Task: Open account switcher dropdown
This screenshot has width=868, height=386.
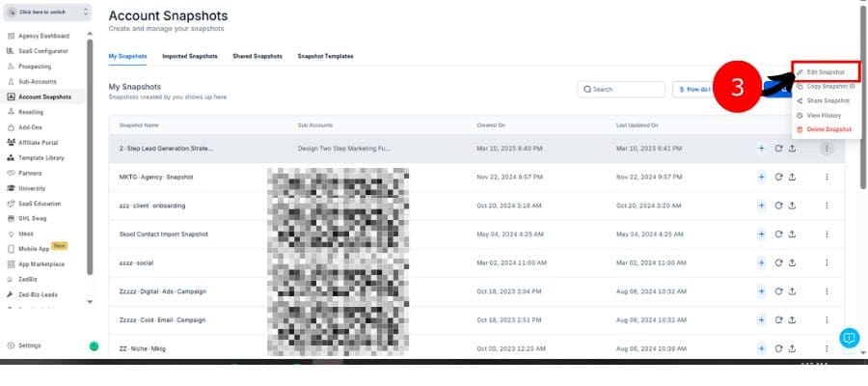Action: (x=47, y=12)
